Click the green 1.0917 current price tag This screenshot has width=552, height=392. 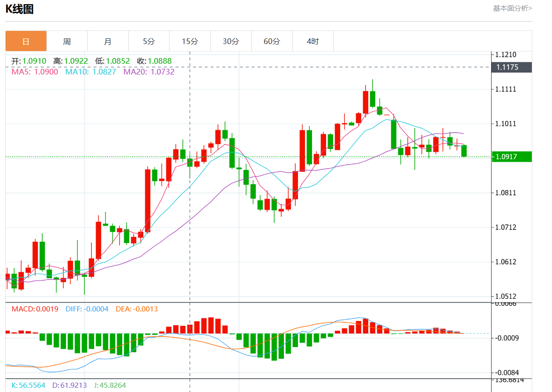[511, 156]
